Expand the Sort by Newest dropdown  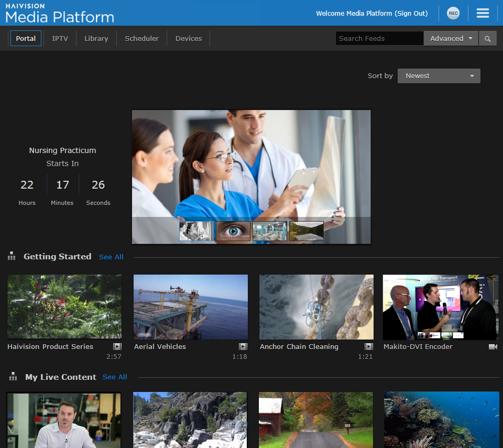439,76
